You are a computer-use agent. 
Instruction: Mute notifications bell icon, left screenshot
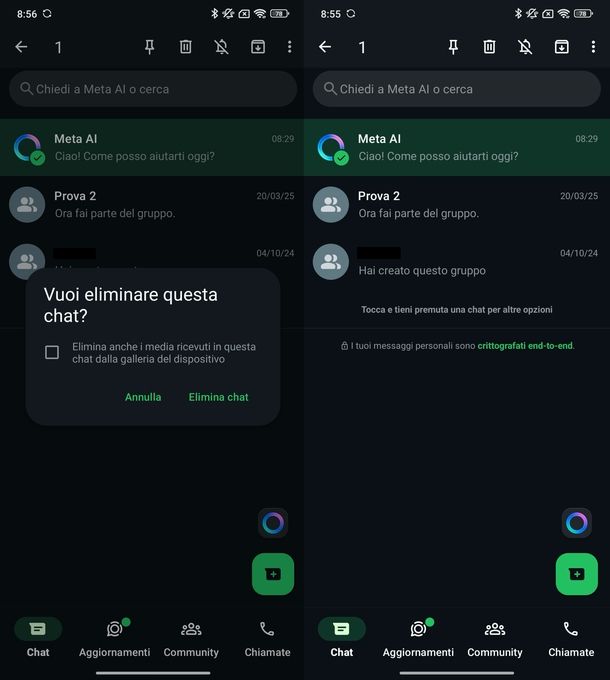222,46
